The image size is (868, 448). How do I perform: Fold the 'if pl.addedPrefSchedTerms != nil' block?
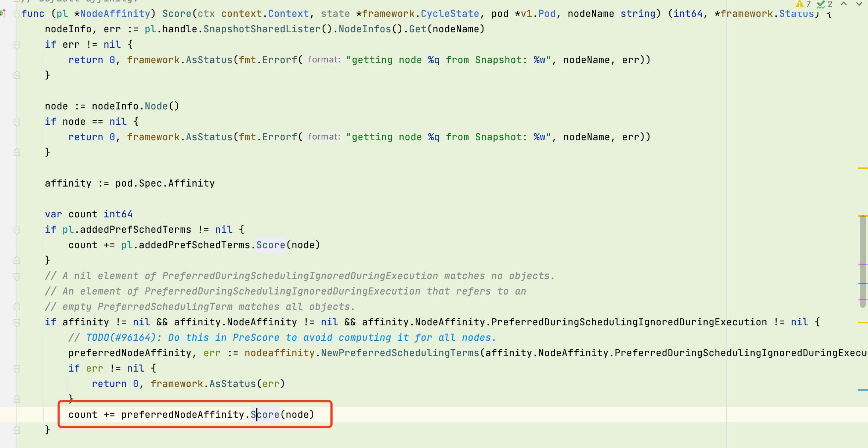coord(17,230)
